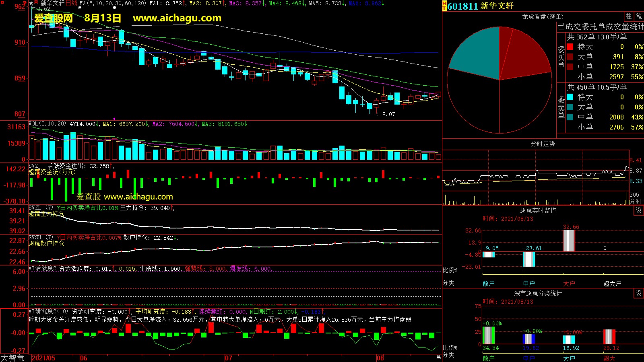Click the 日线 period label
Viewport: 644px width, 362px height.
point(71,3)
